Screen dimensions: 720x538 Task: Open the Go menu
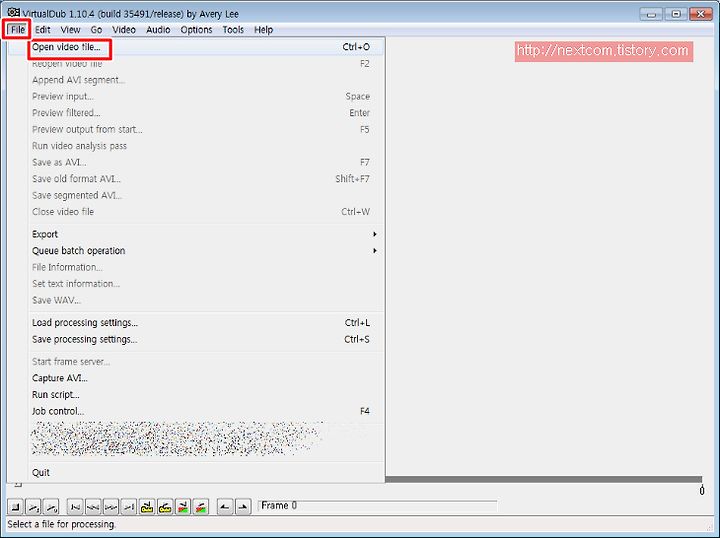point(96,30)
